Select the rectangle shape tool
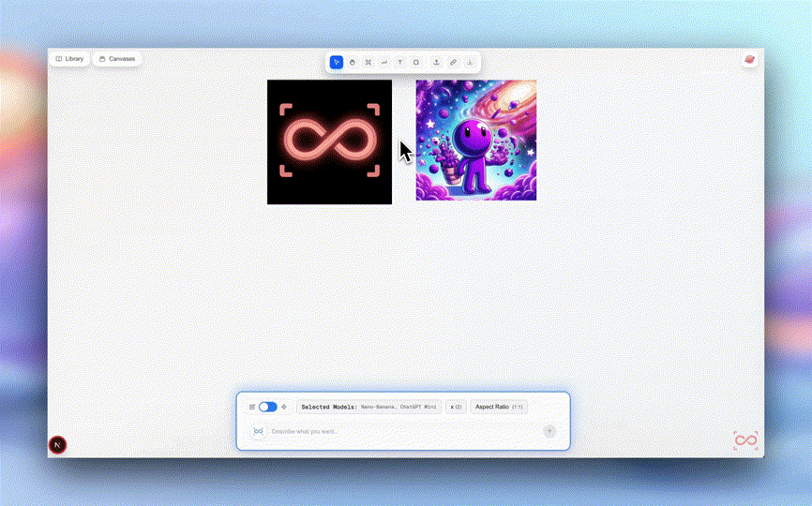 pos(416,62)
